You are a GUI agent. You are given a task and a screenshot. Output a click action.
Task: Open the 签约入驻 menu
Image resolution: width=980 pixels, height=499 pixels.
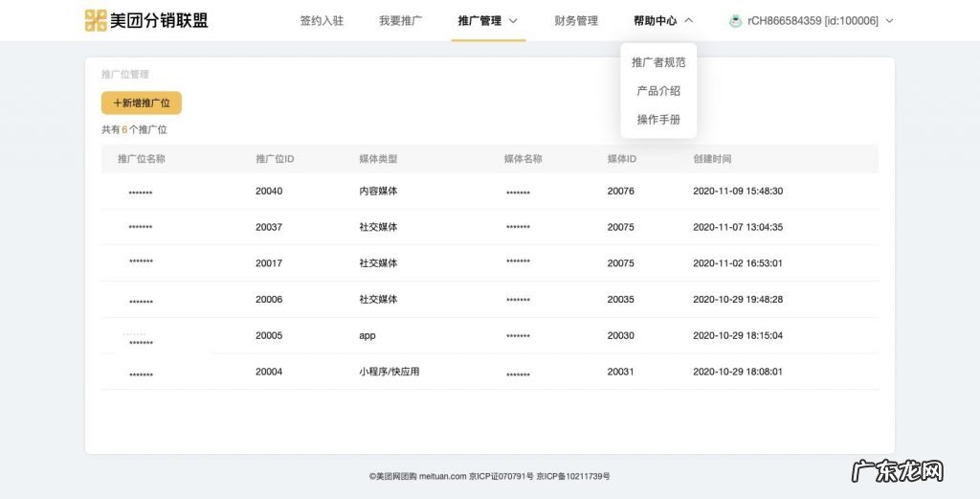coord(322,21)
